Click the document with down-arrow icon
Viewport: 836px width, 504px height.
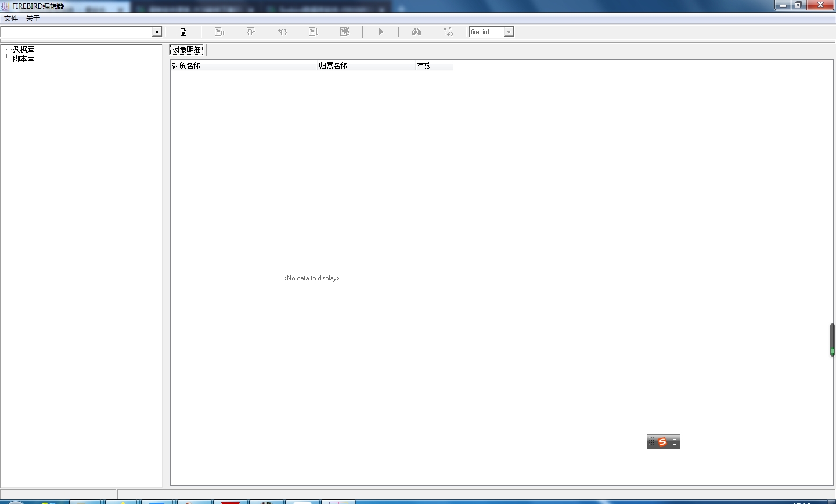[x=313, y=32]
